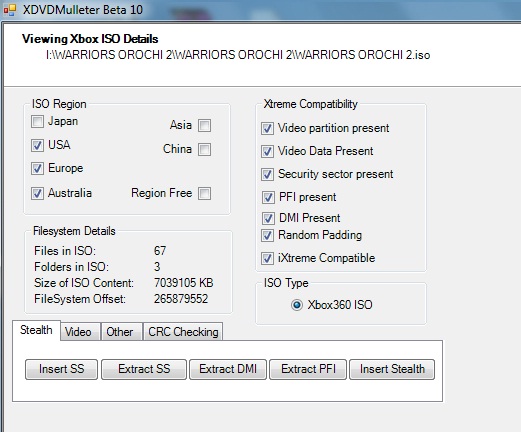Toggle Video Data Present checkbox
This screenshot has width=521, height=432.
click(x=268, y=151)
